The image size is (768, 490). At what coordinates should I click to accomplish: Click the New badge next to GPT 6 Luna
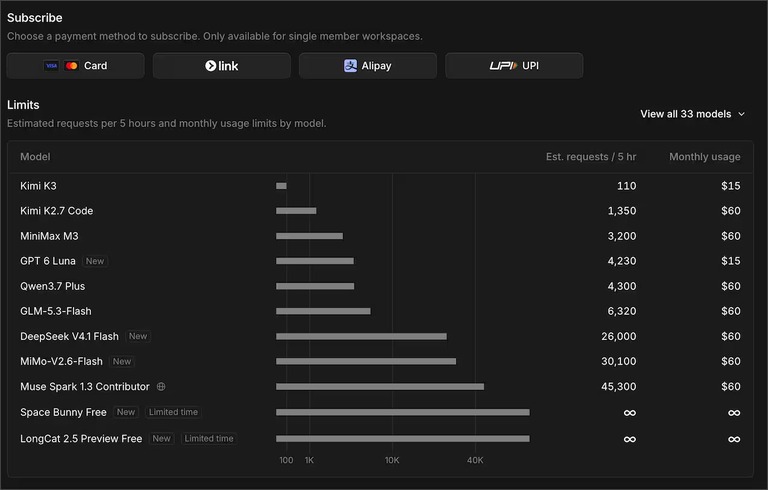pyautogui.click(x=95, y=261)
